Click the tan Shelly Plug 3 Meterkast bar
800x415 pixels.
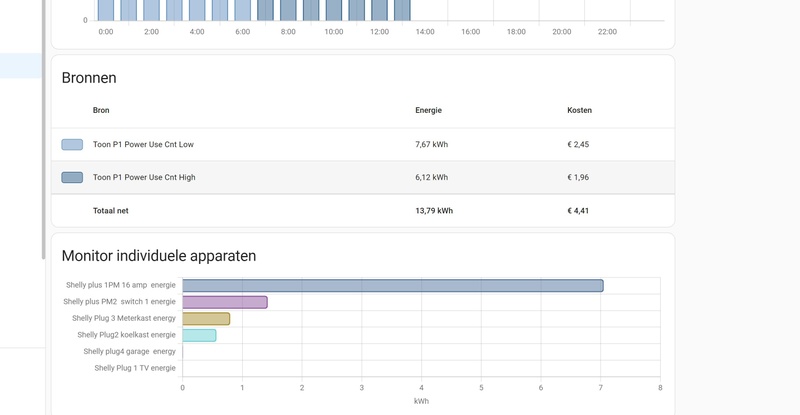click(206, 319)
